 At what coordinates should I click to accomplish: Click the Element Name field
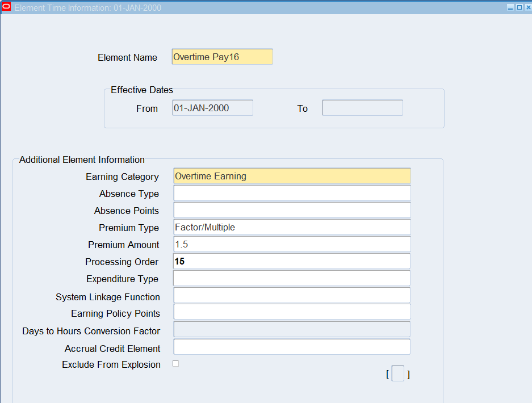(x=222, y=57)
